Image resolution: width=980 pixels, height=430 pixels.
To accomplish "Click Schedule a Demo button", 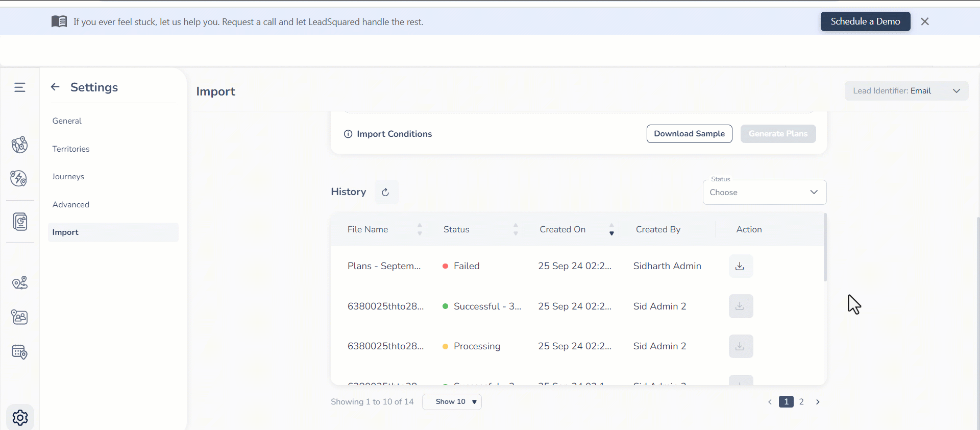I will pyautogui.click(x=865, y=21).
